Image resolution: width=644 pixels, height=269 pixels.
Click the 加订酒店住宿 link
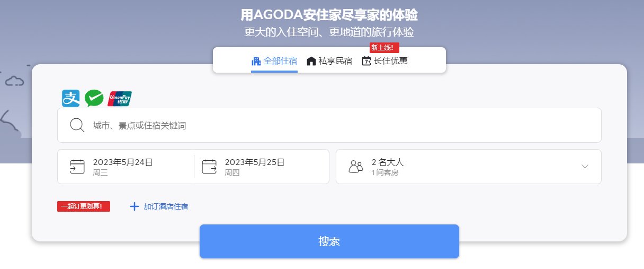coord(166,206)
